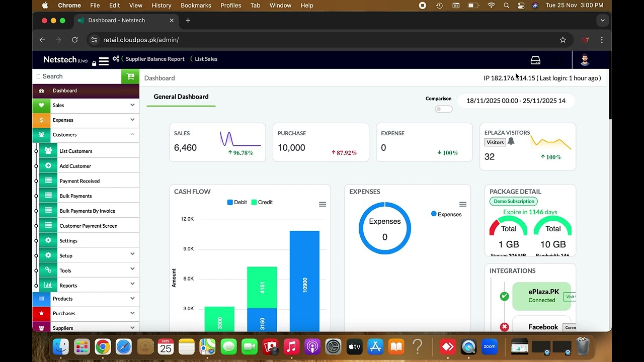Screen dimensions: 644x362
Task: Click the Demo Subscription badge
Action: (x=514, y=201)
